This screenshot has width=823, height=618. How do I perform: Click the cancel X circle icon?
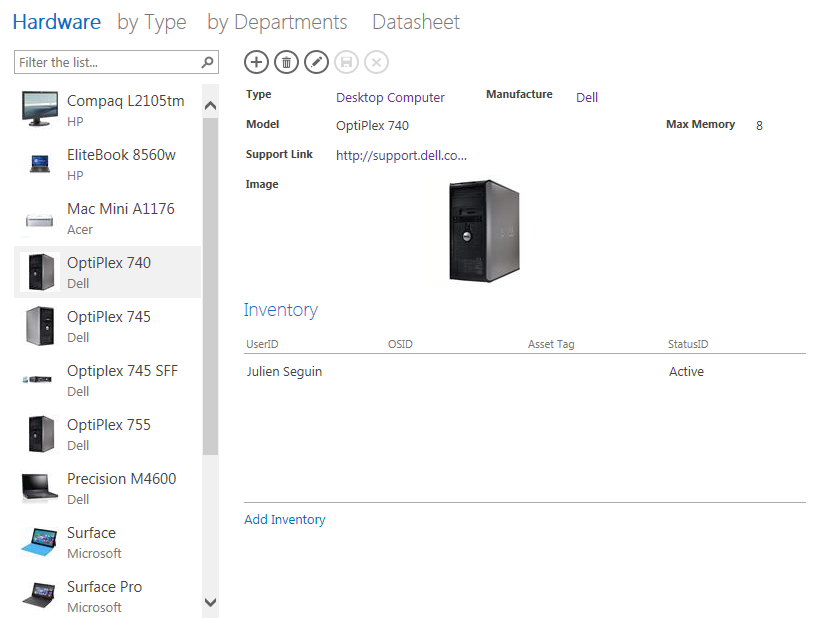click(x=376, y=62)
